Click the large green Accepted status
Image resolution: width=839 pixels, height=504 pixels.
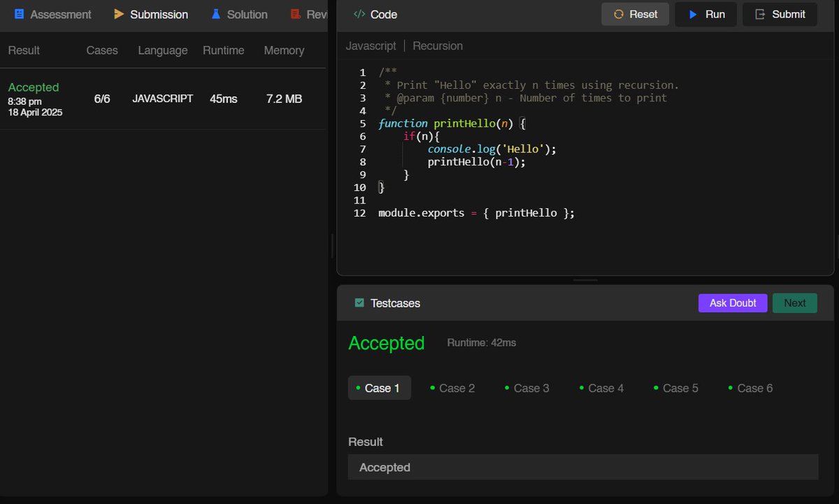pyautogui.click(x=387, y=343)
